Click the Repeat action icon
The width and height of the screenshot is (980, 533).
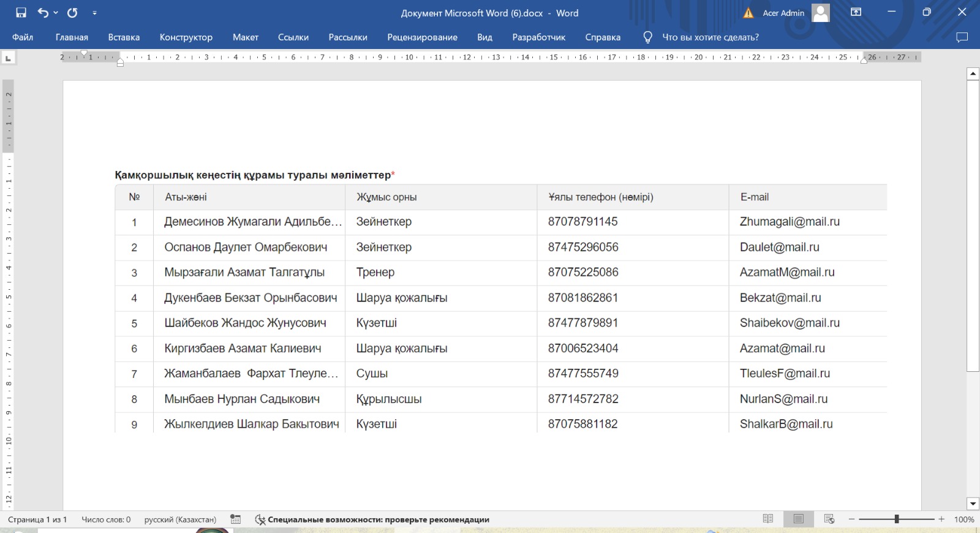[x=72, y=13]
